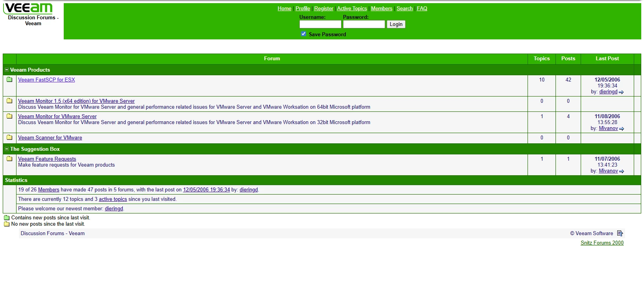Click The Suggestion Box category title

[x=35, y=149]
